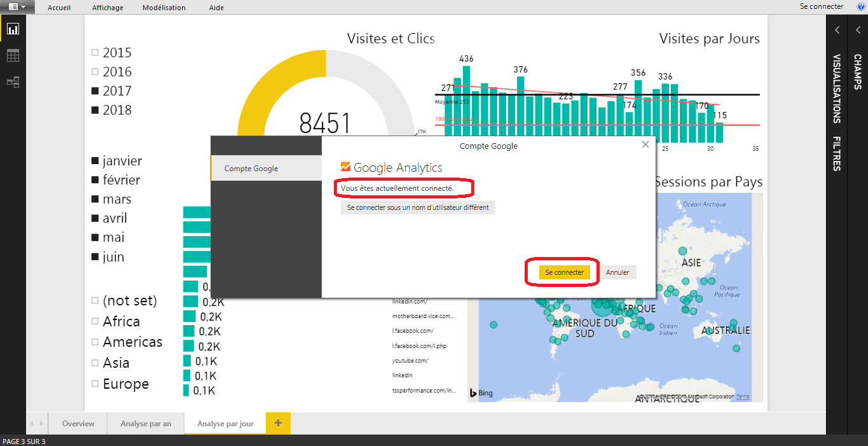868x446 pixels.
Task: Add a new report page
Action: (278, 423)
